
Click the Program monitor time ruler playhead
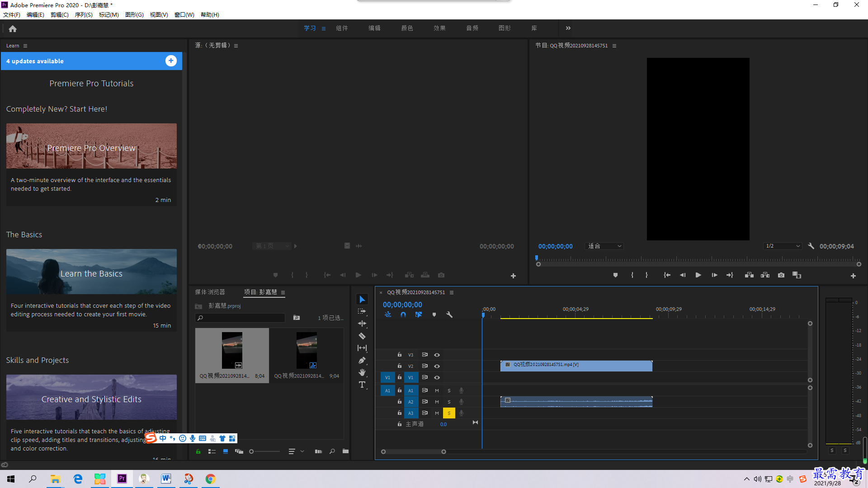[x=537, y=258]
